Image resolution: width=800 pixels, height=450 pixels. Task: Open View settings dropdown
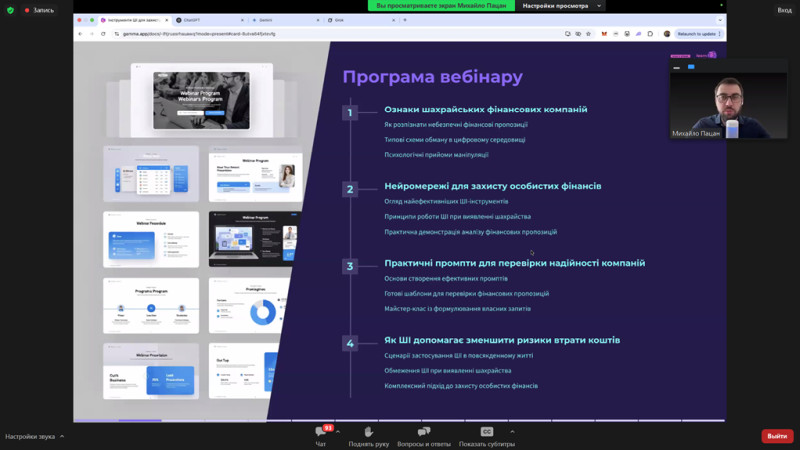tap(563, 6)
